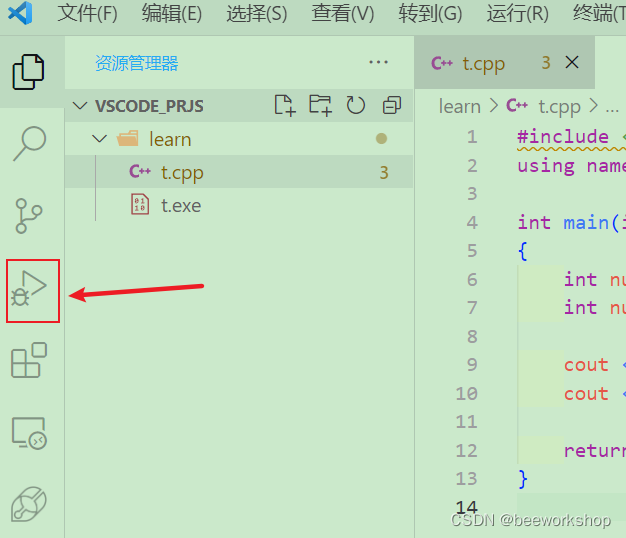The image size is (626, 538).
Task: Click the 资源管理器 panel title
Action: point(137,63)
